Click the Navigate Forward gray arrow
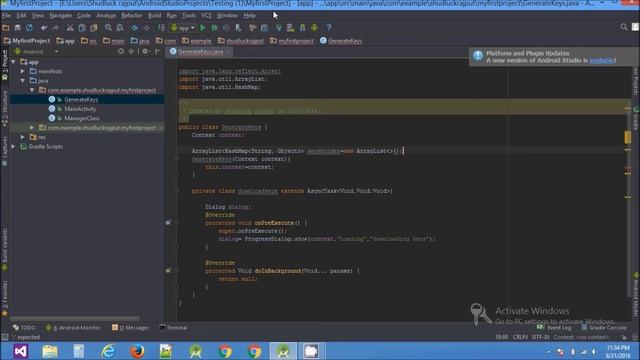 (x=146, y=28)
